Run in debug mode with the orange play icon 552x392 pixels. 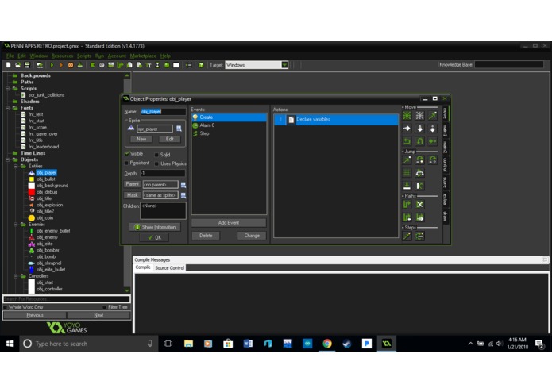tap(61, 65)
